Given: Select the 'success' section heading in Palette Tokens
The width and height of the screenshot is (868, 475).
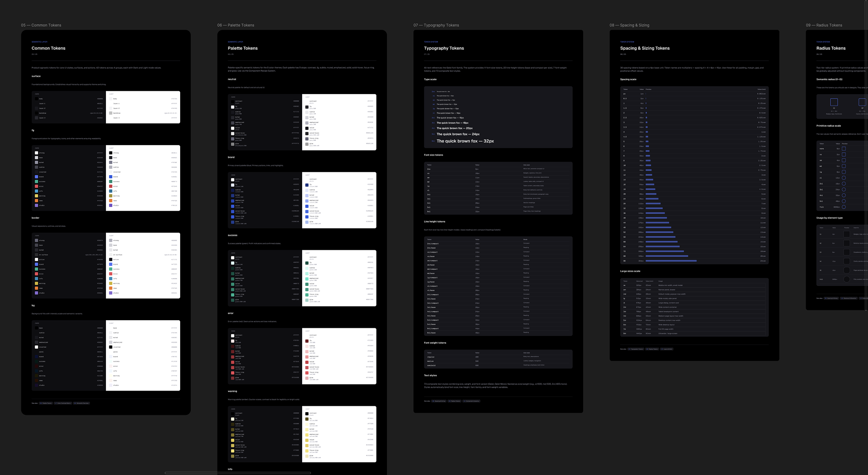Looking at the screenshot, I should coord(232,235).
